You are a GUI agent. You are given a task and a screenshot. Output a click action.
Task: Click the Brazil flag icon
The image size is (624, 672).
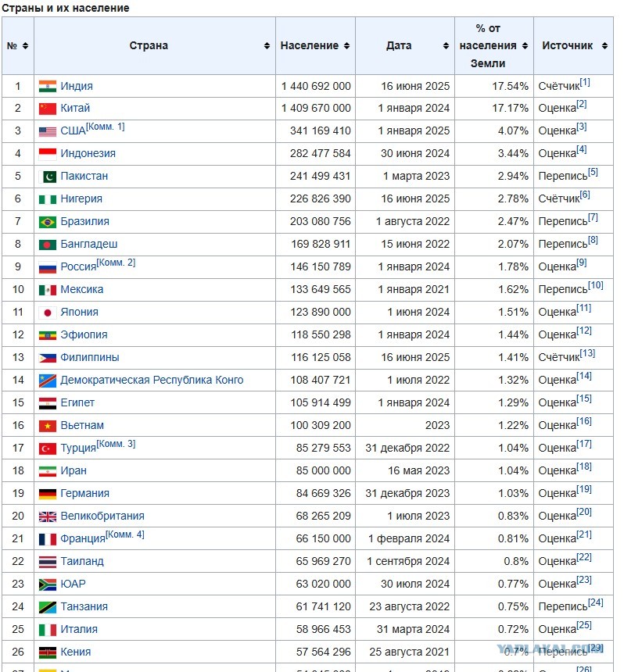(x=47, y=222)
